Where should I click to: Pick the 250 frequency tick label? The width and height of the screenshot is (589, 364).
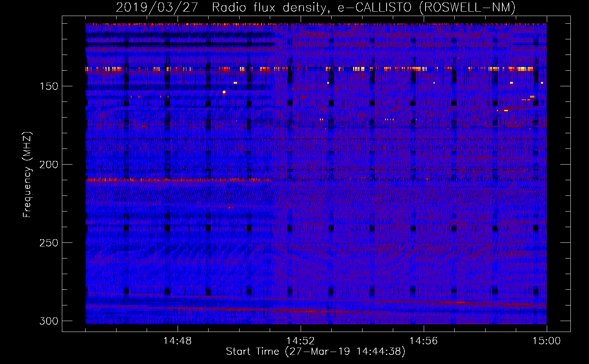[x=49, y=243]
